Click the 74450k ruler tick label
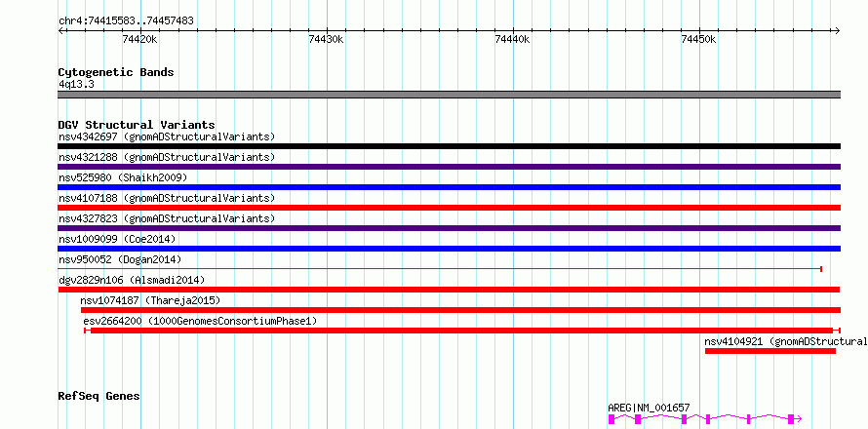The height and width of the screenshot is (429, 868). (699, 39)
